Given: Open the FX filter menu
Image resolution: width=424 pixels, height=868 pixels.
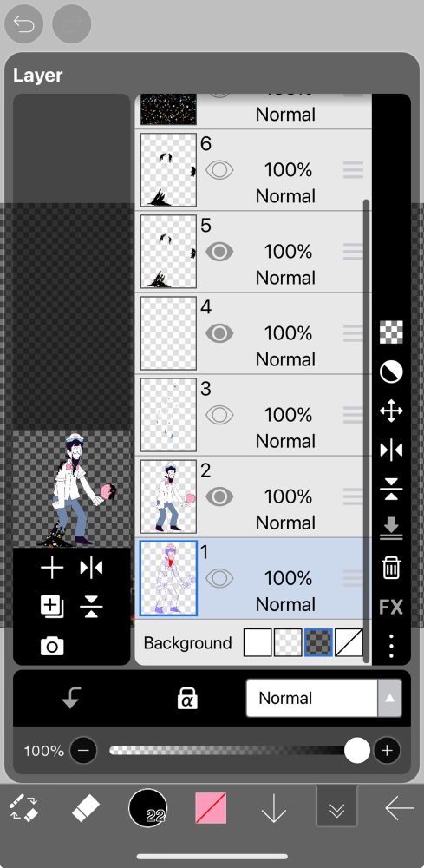Looking at the screenshot, I should coord(391,608).
